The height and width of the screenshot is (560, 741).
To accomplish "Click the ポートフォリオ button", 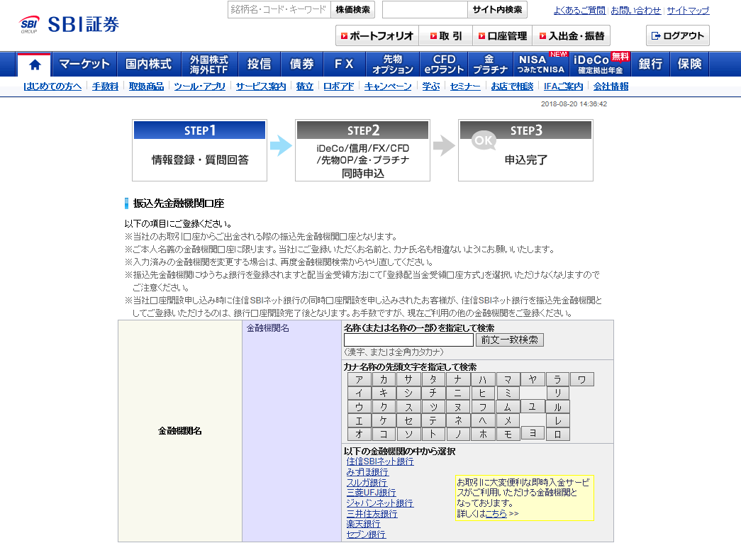I will pyautogui.click(x=377, y=36).
